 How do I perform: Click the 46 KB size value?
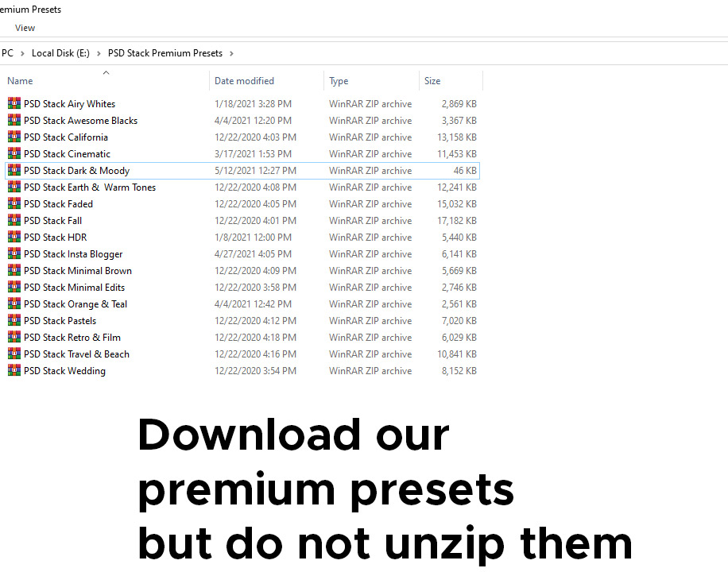pyautogui.click(x=465, y=171)
